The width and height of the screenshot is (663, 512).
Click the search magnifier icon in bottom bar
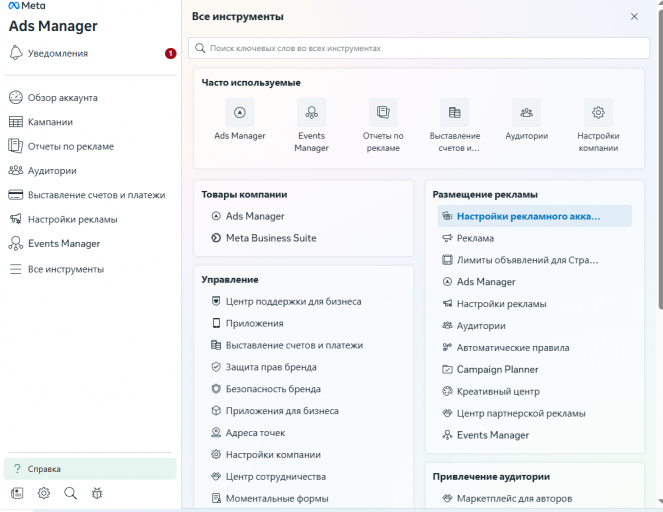(70, 493)
